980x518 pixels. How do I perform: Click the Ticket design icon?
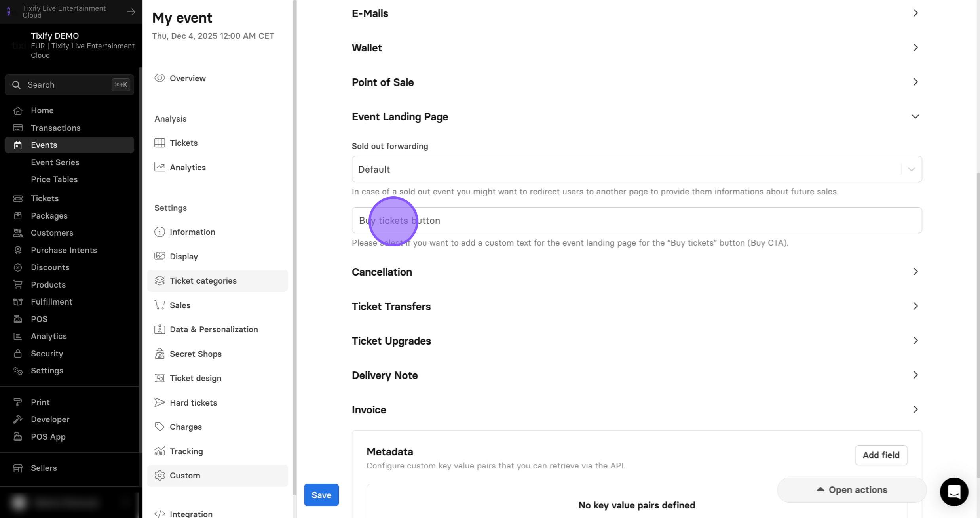tap(160, 378)
